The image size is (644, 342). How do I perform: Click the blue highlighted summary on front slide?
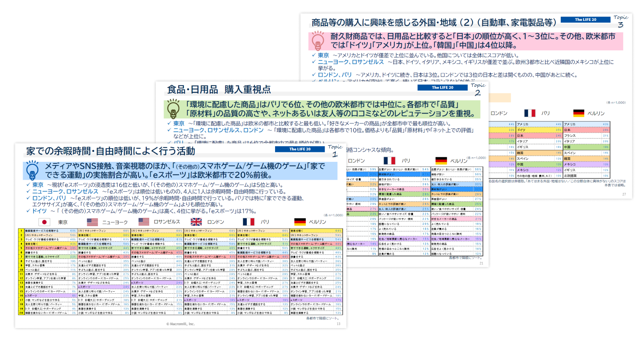[x=180, y=170]
